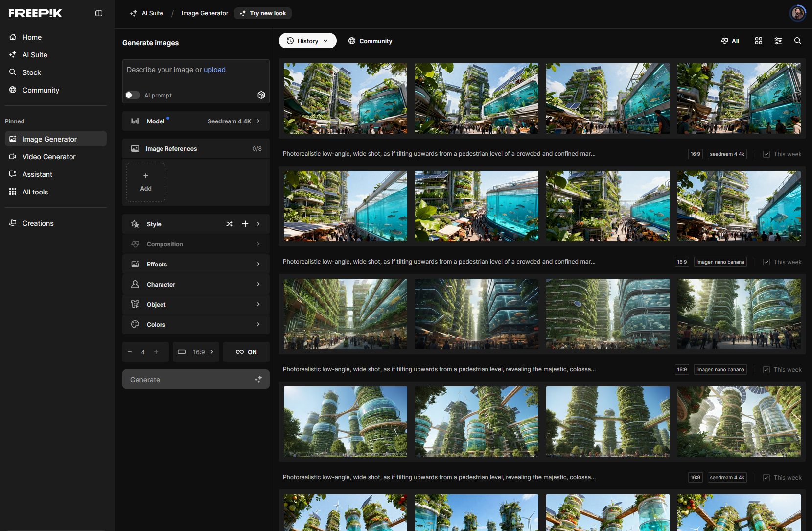Image resolution: width=812 pixels, height=531 pixels.
Task: Collapse the left sidebar panel icon
Action: [x=99, y=13]
